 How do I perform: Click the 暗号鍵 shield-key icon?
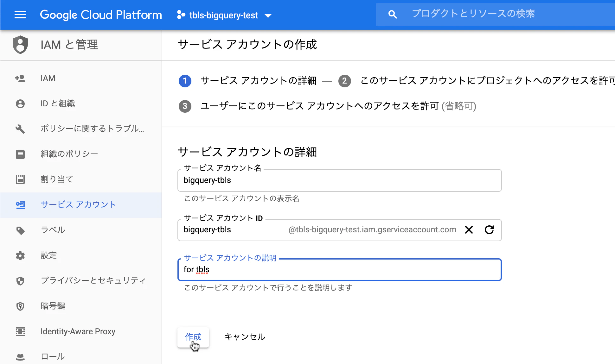click(20, 306)
